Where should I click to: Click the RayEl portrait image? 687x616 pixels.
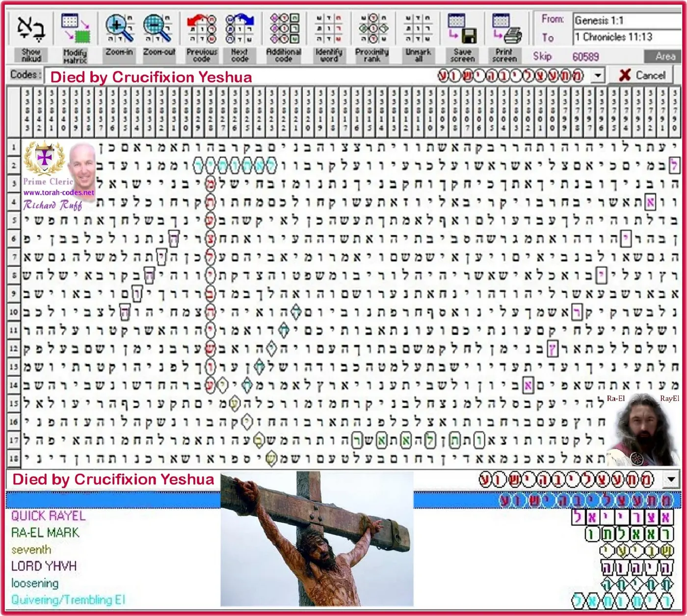pyautogui.click(x=644, y=429)
